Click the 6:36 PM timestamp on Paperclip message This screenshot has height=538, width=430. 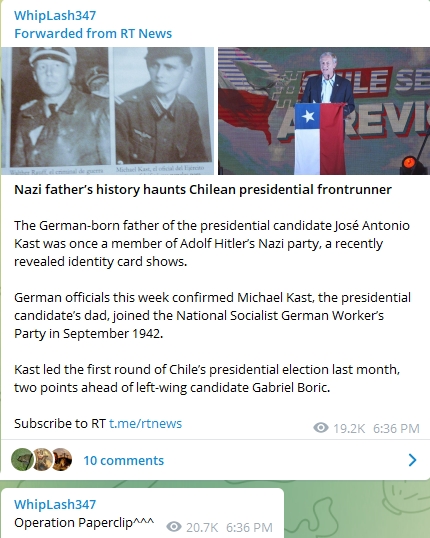click(249, 527)
